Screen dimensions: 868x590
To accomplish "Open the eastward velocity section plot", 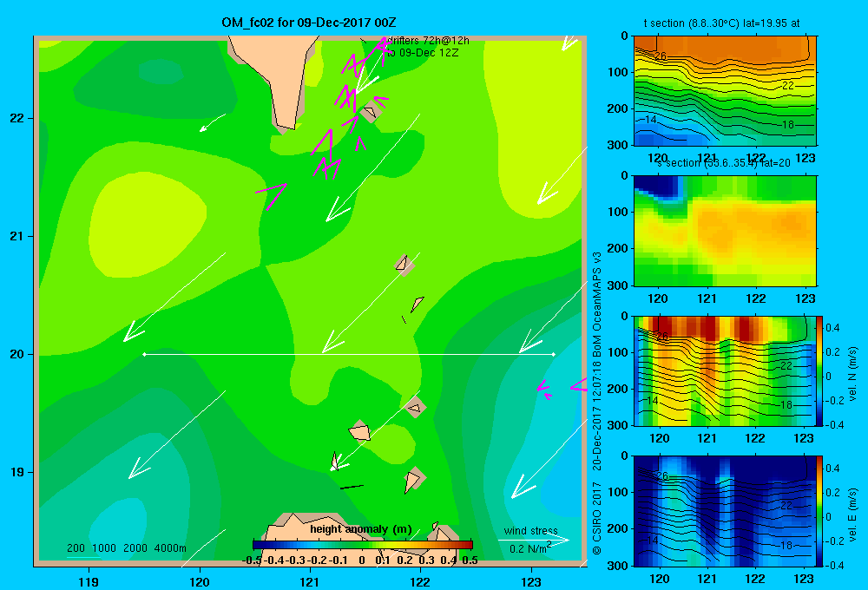I will point(725,511).
